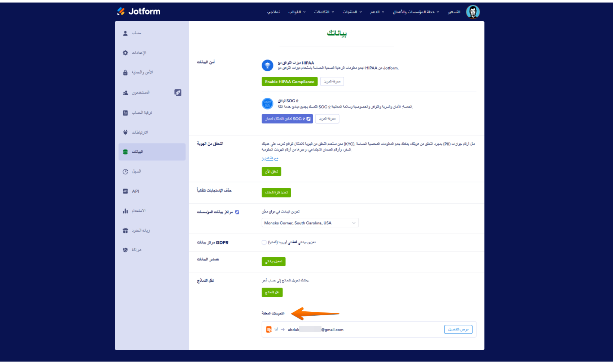Click the view details button for pending transfer

click(458, 329)
